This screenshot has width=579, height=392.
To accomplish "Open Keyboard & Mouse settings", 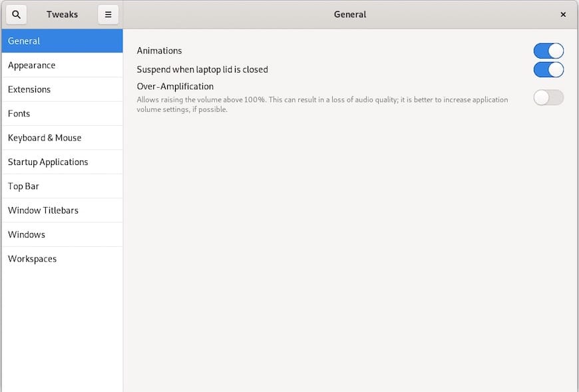I will pyautogui.click(x=62, y=138).
